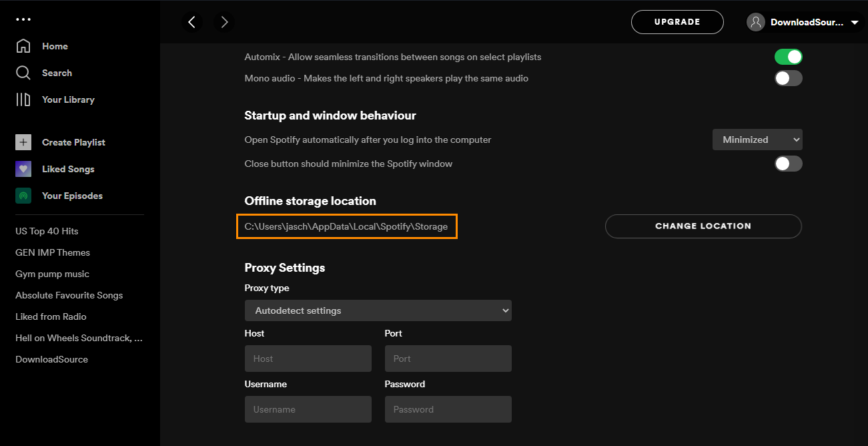Open Your Library icon
This screenshot has height=446, width=868.
[x=23, y=99]
